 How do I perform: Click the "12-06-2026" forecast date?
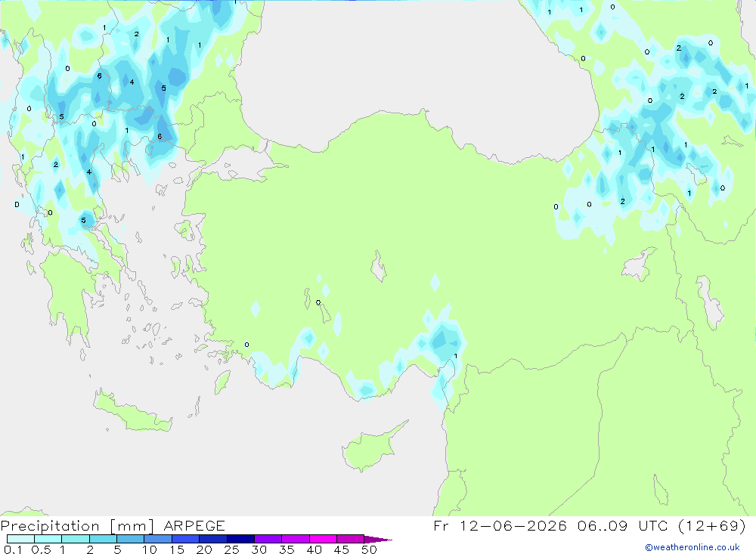pyautogui.click(x=513, y=525)
